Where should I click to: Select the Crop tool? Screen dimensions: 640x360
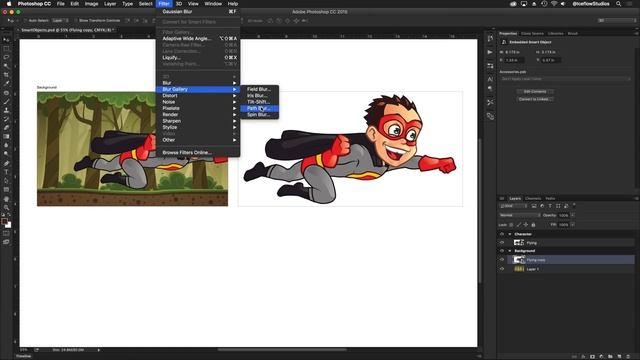(x=6, y=75)
